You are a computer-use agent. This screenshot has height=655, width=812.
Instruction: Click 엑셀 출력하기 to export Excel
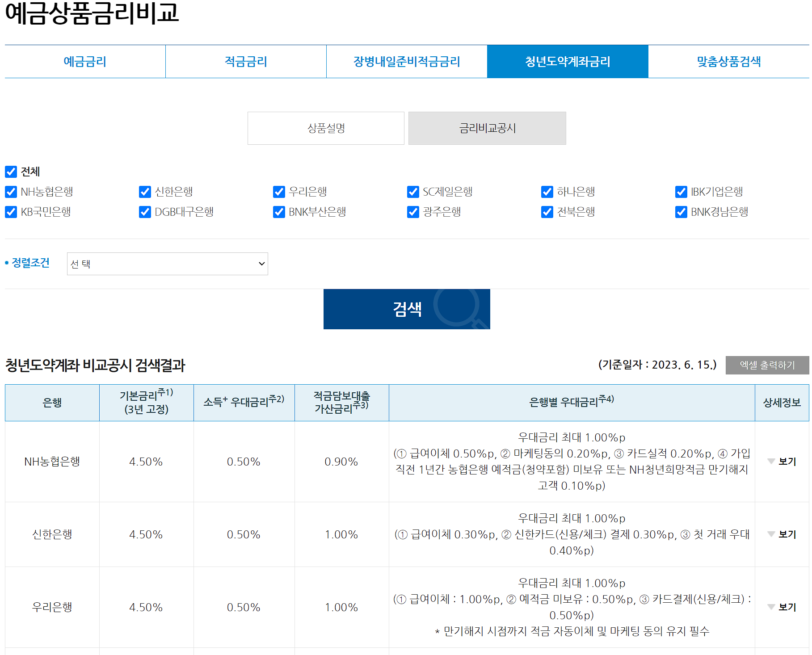click(767, 365)
